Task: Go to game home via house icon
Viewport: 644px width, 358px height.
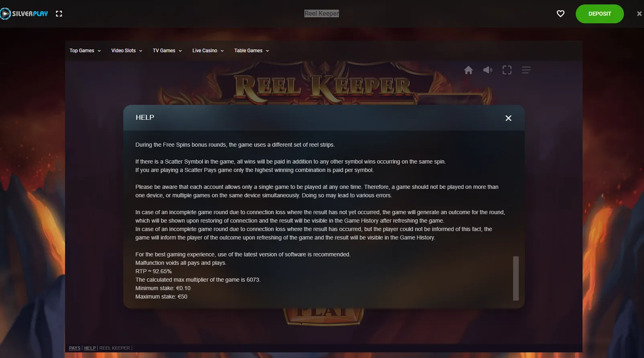Action: [x=469, y=70]
